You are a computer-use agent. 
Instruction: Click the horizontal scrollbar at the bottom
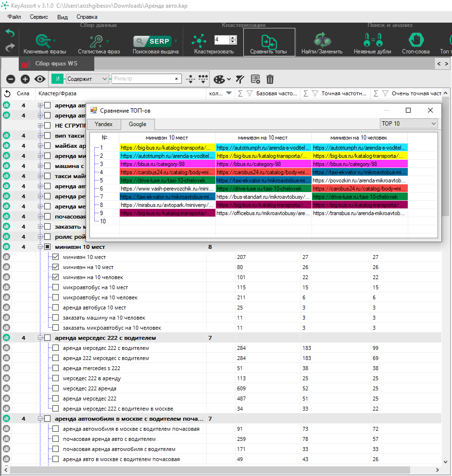pyautogui.click(x=210, y=470)
